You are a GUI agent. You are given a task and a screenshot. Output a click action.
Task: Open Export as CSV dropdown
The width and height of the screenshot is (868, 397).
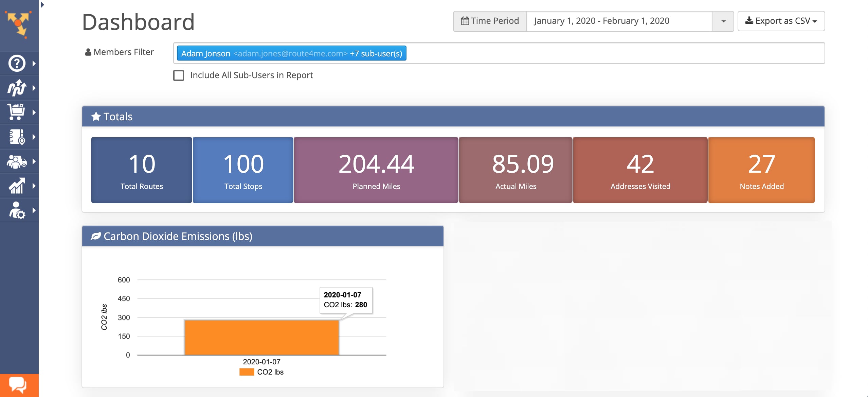point(781,21)
